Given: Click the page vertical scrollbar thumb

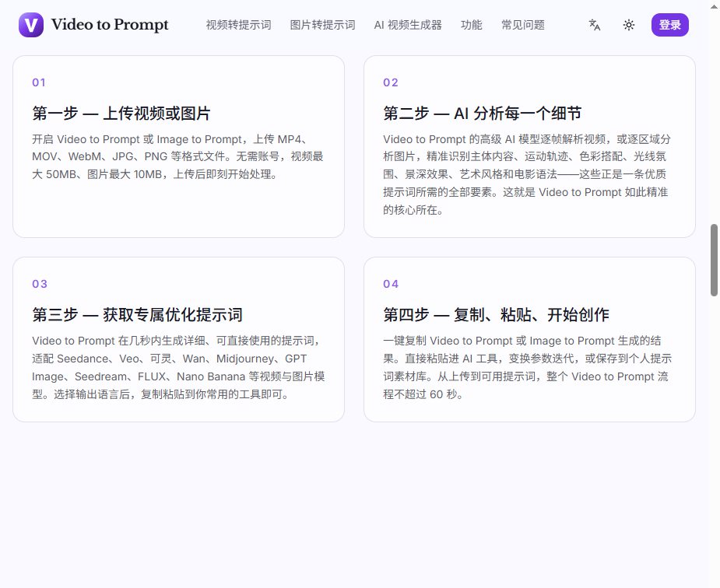Looking at the screenshot, I should point(714,260).
